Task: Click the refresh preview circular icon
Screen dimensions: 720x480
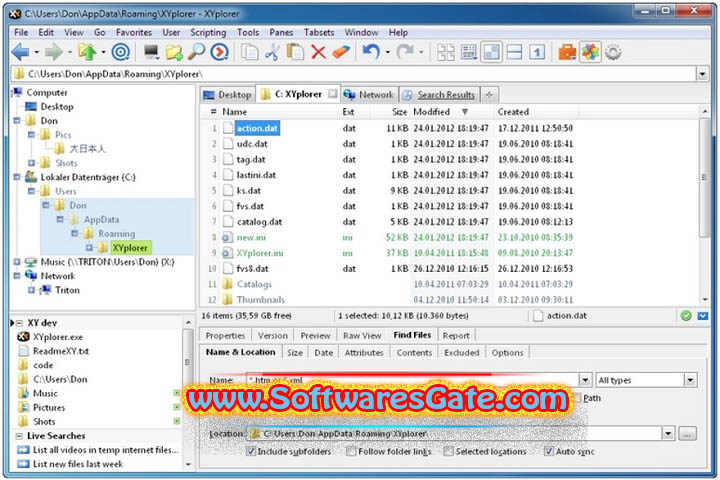Action: coord(219,52)
